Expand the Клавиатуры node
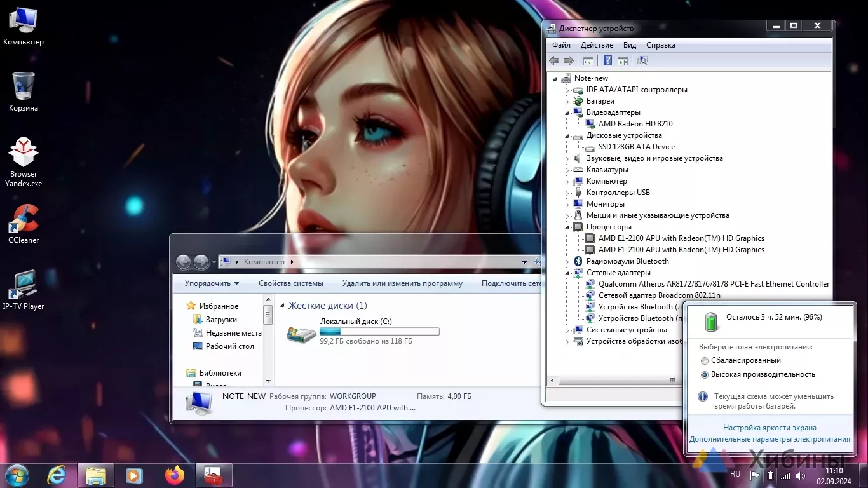 click(567, 170)
